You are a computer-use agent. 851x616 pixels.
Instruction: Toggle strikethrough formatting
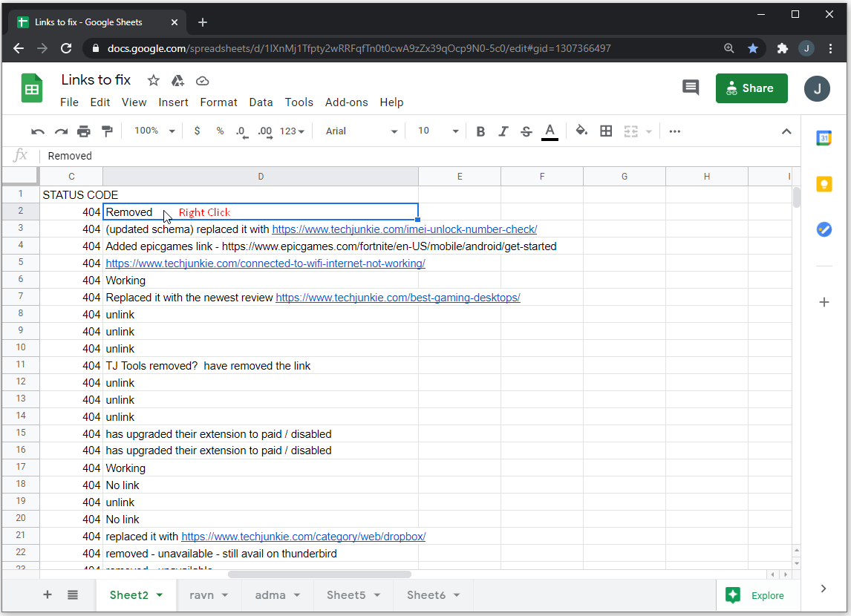point(526,131)
